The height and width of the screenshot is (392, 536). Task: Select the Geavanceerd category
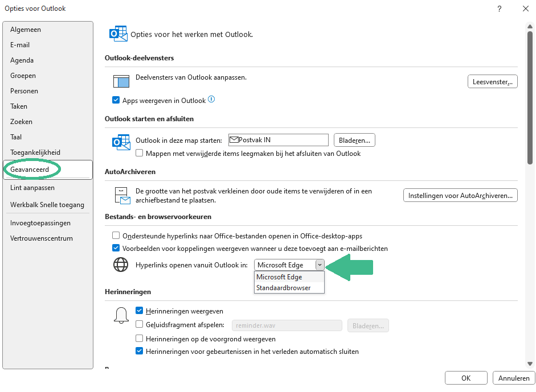pos(48,170)
